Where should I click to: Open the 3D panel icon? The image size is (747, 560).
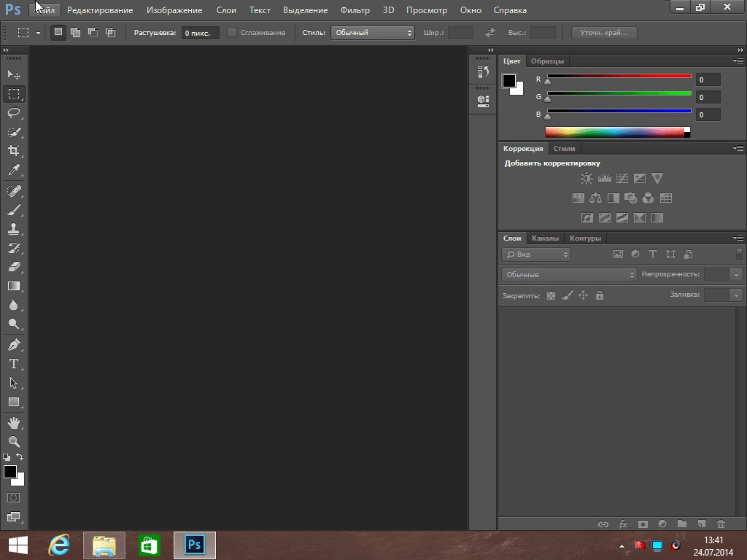pyautogui.click(x=483, y=101)
